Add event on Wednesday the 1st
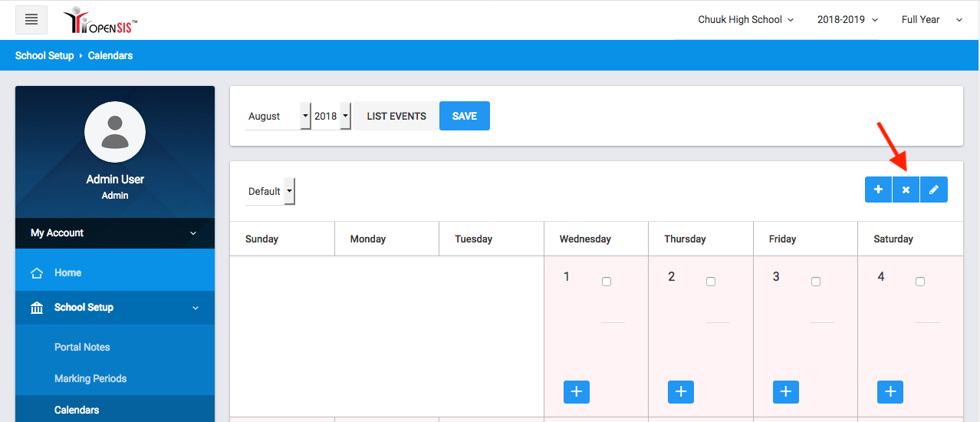980x422 pixels. (x=577, y=391)
